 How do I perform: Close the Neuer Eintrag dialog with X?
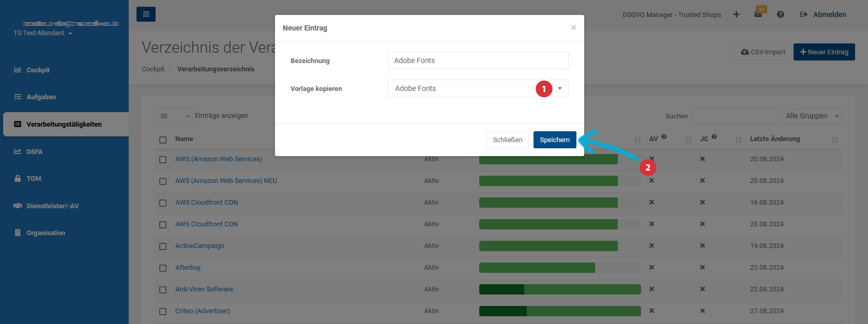573,27
